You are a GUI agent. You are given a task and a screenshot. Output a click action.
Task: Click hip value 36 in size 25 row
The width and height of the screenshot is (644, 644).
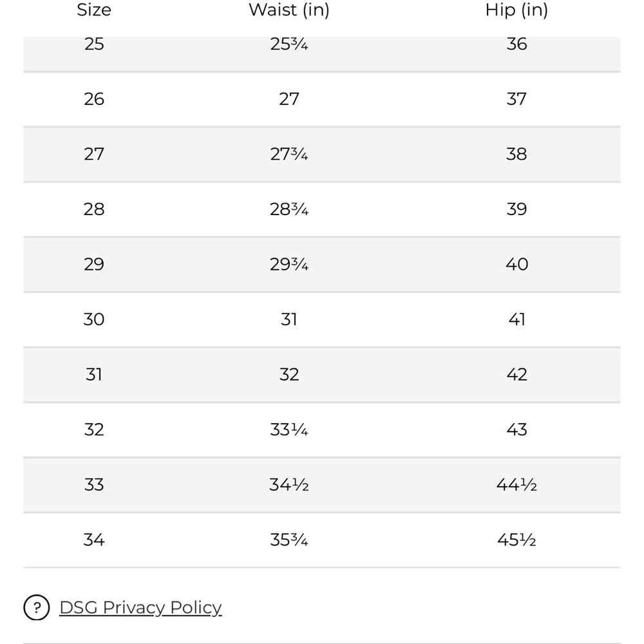tap(516, 44)
